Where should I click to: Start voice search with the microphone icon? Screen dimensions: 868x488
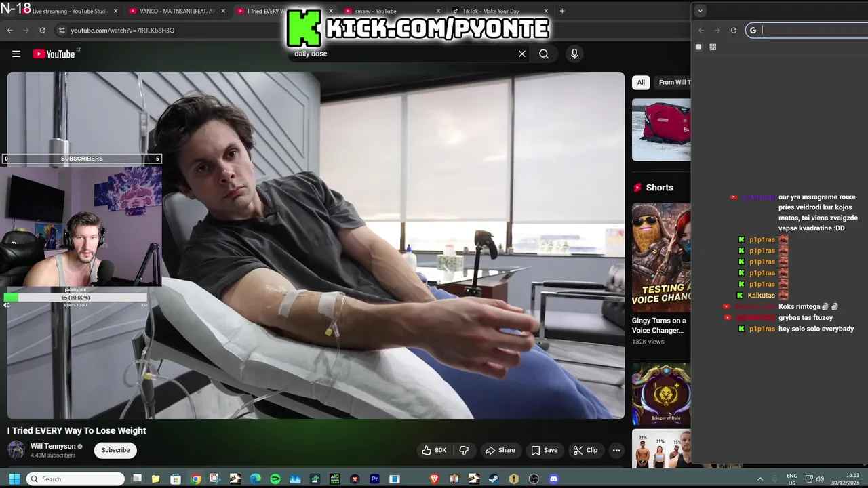pyautogui.click(x=574, y=54)
